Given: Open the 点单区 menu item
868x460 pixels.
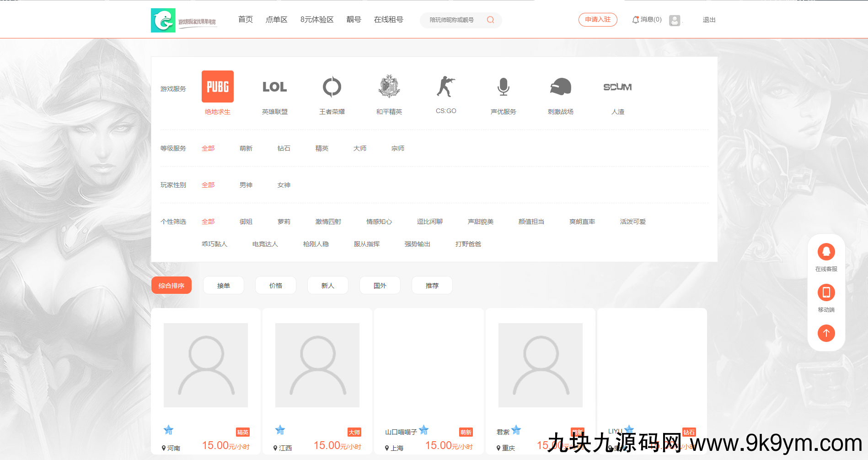Looking at the screenshot, I should pos(276,19).
